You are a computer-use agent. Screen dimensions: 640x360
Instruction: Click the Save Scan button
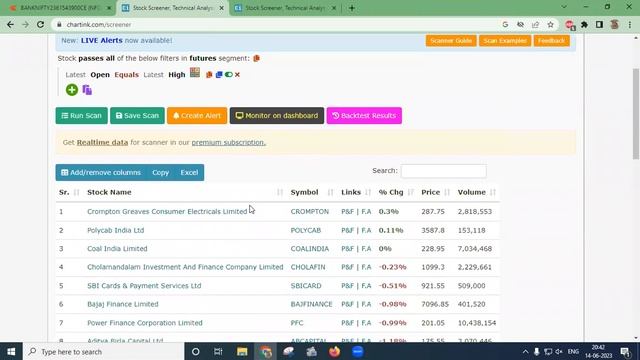click(x=137, y=116)
